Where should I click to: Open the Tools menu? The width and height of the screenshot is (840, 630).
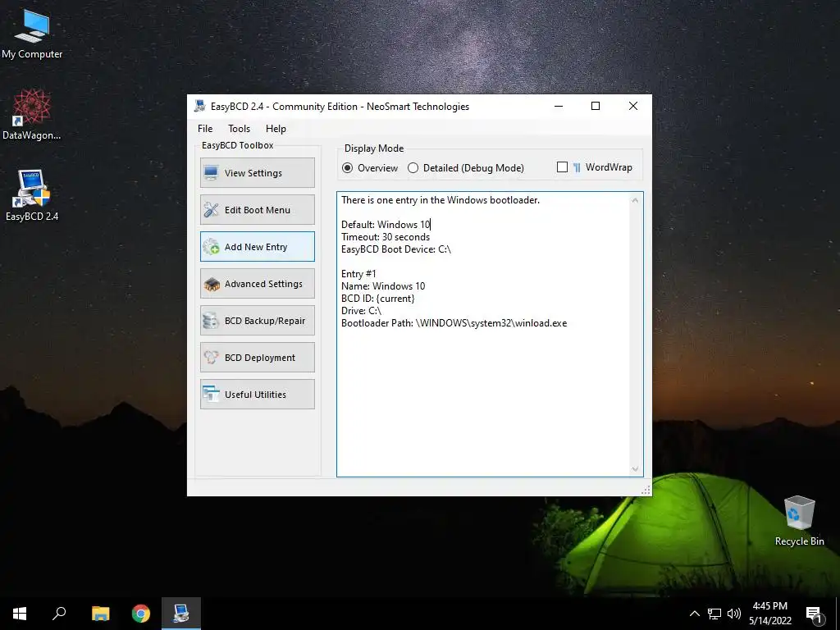coord(239,129)
